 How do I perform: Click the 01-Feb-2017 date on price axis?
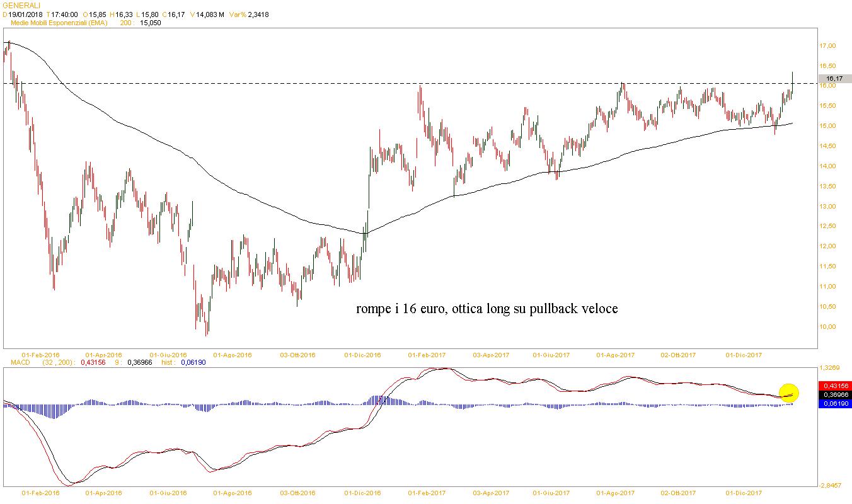click(429, 355)
